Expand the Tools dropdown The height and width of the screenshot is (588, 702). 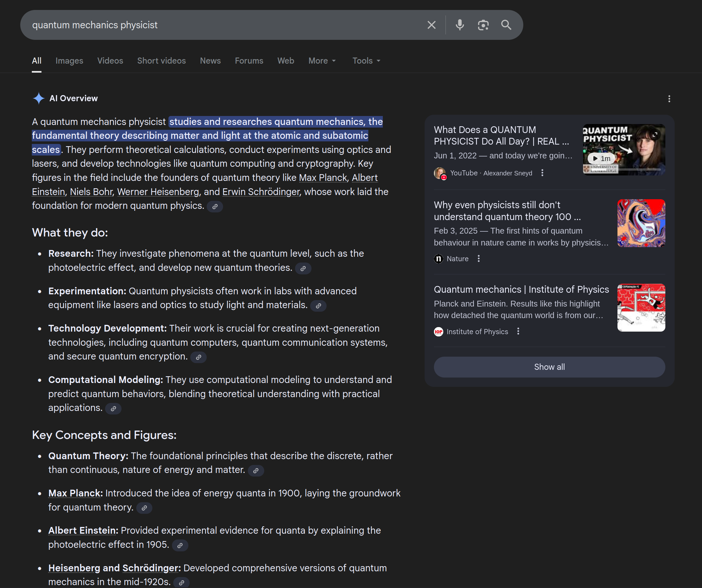366,61
